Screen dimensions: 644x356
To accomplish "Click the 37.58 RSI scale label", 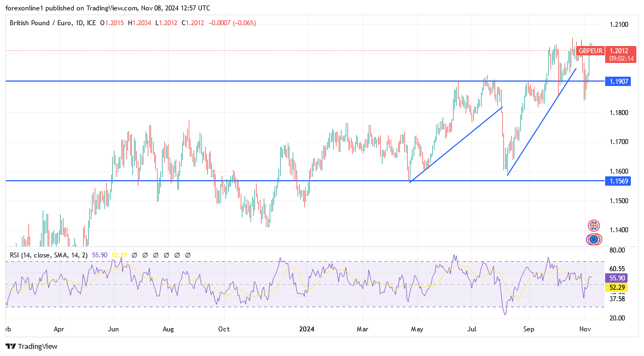I will [617, 299].
